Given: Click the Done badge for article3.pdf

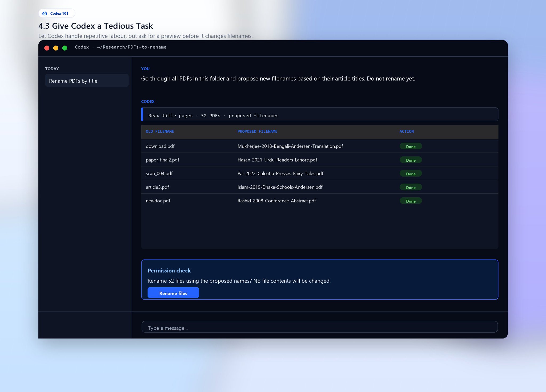Looking at the screenshot, I should pos(411,187).
